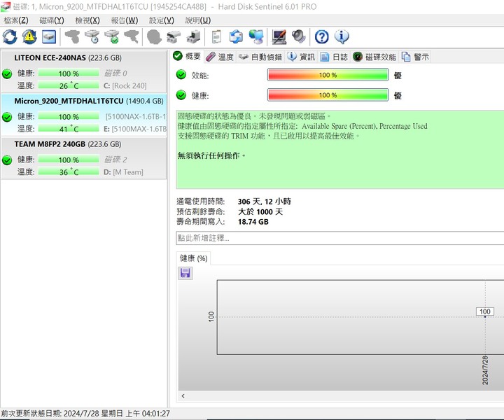Image resolution: width=504 pixels, height=420 pixels.
Task: Switch to the 資訊 tab
Action: pos(301,57)
